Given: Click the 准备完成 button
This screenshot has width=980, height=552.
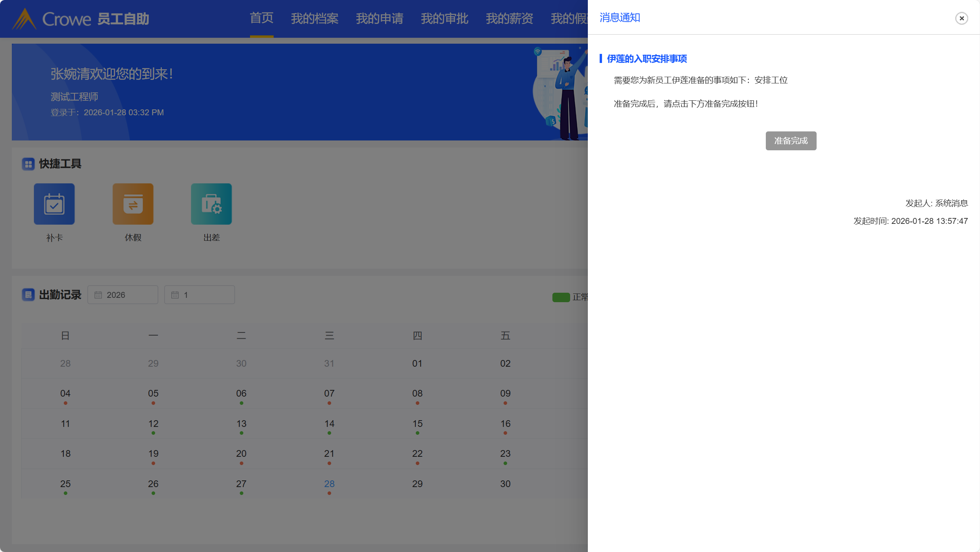Looking at the screenshot, I should (791, 141).
